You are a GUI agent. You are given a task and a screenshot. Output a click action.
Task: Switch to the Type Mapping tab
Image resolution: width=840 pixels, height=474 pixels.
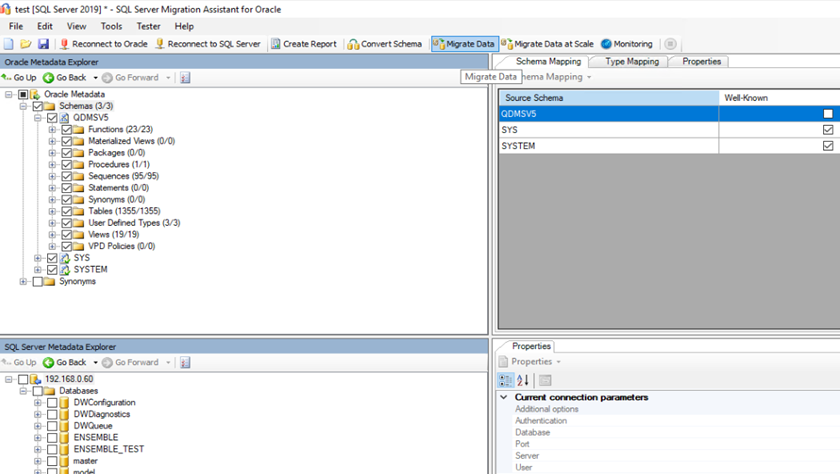(x=632, y=62)
